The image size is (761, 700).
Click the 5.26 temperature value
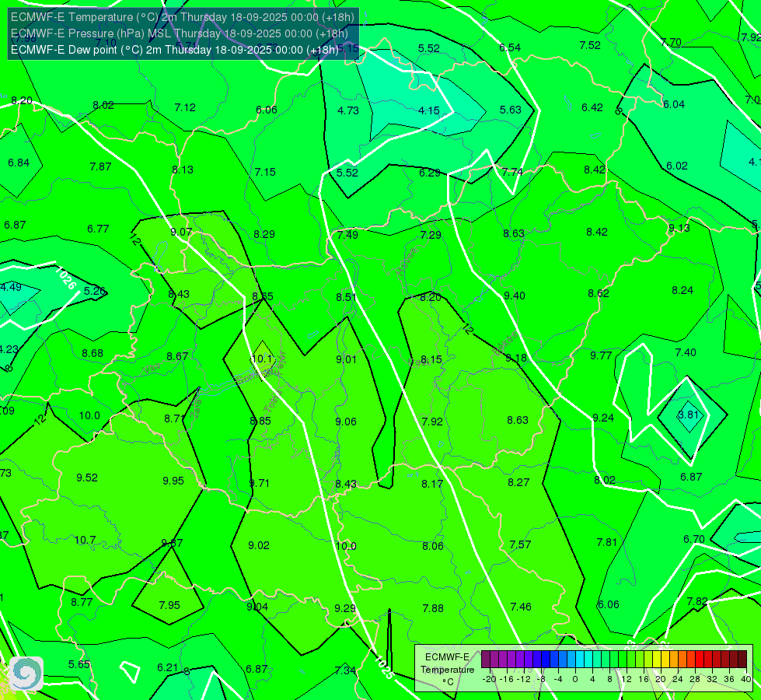coord(95,292)
